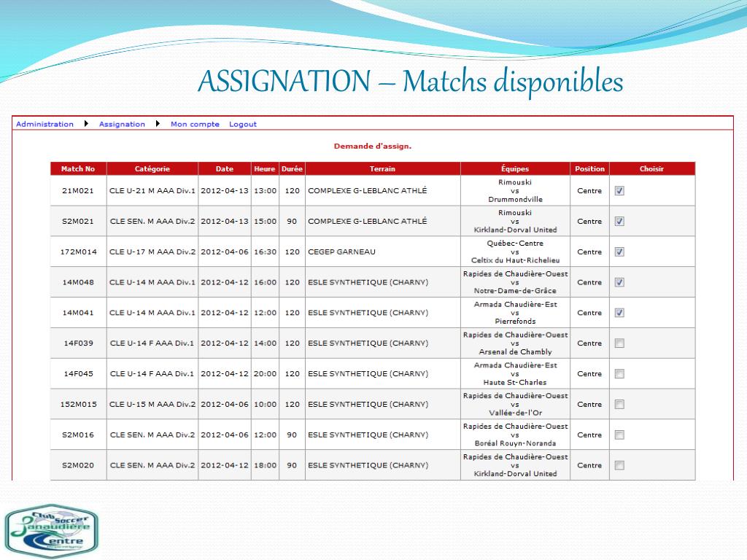The image size is (747, 560).
Task: Open the Administration menu
Action: pos(44,124)
